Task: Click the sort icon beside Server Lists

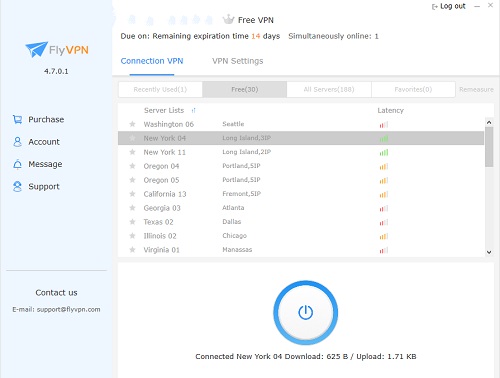Action: coord(193,110)
